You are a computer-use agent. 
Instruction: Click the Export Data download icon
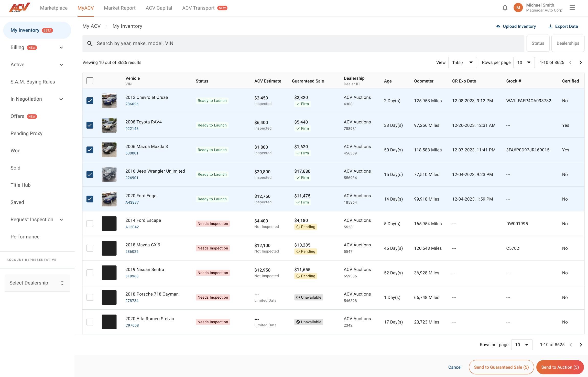tap(550, 26)
